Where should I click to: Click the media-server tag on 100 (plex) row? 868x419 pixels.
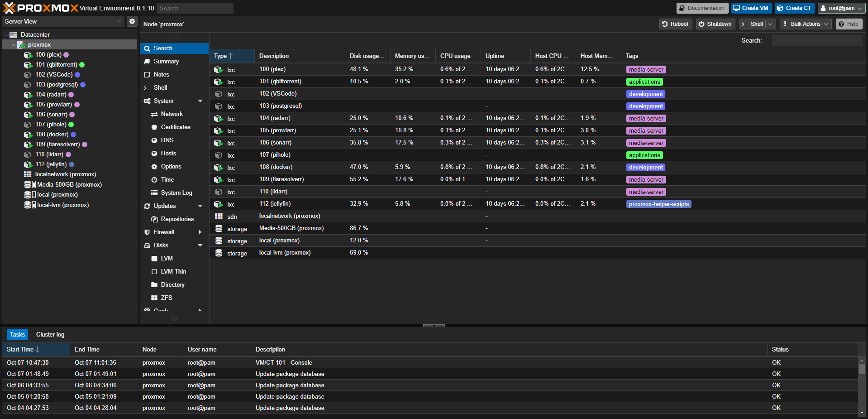[x=646, y=70]
